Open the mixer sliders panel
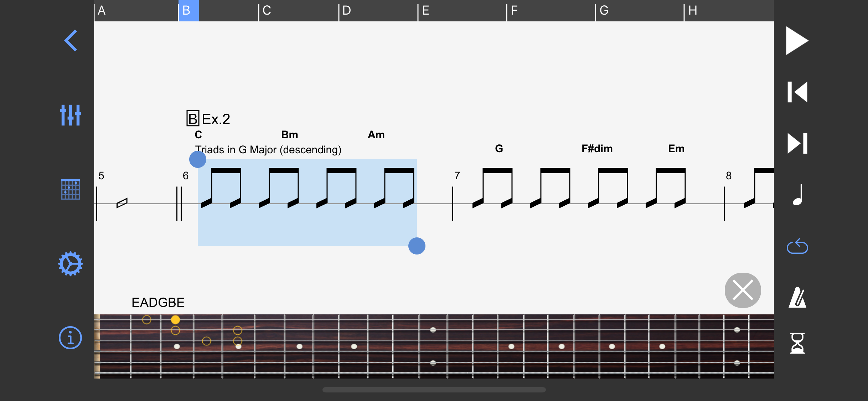 point(71,115)
